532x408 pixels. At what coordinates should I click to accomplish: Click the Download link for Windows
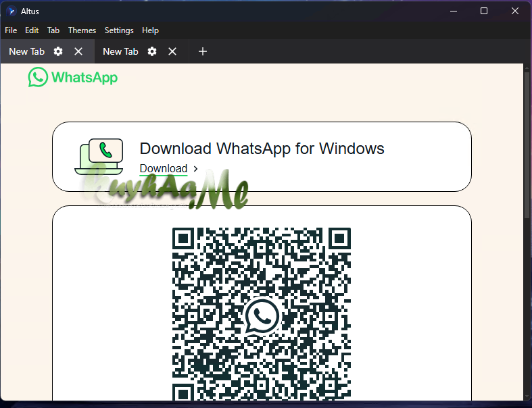164,169
